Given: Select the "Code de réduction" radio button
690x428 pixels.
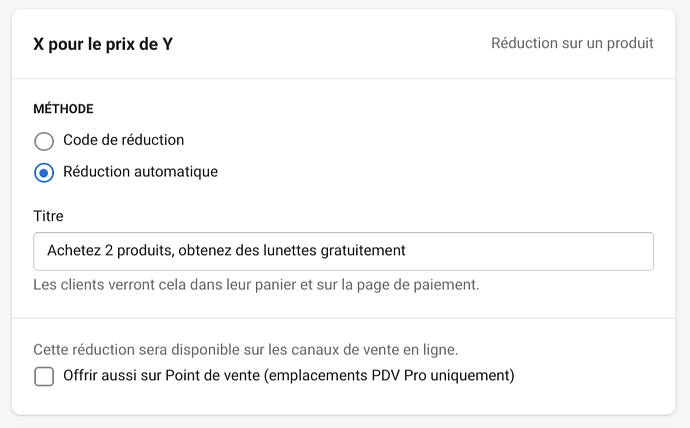Looking at the screenshot, I should (44, 141).
